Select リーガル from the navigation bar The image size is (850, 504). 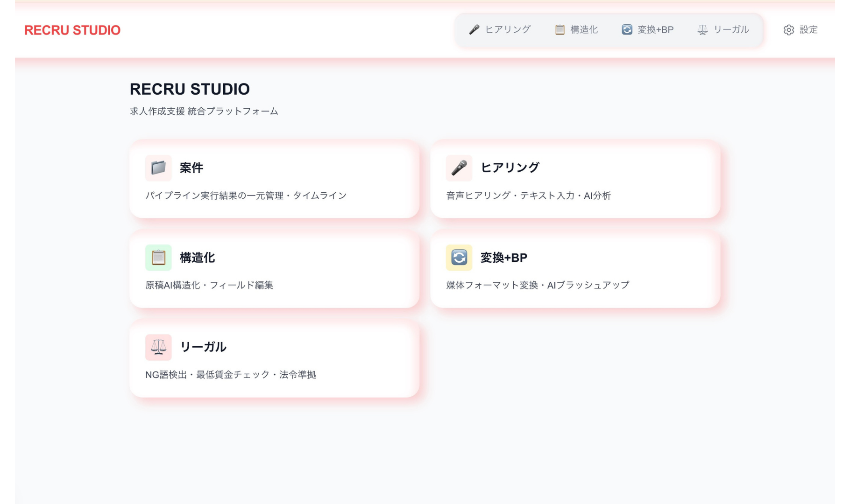pos(724,29)
